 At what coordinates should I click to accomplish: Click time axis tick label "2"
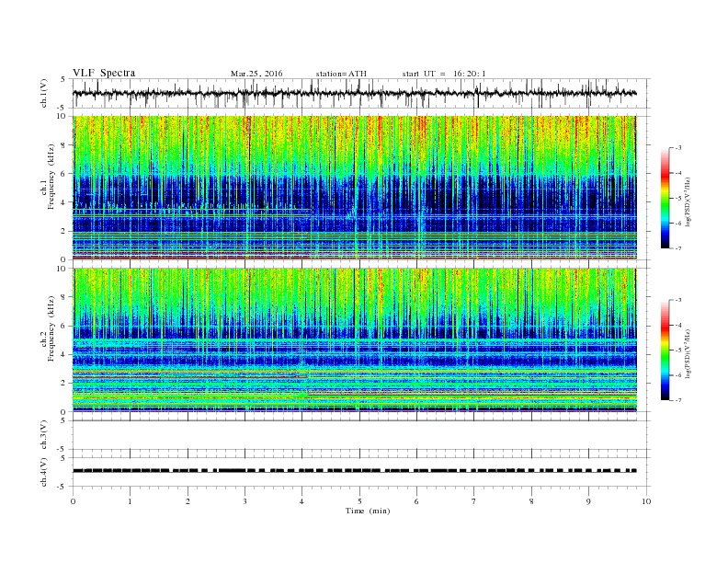point(188,501)
